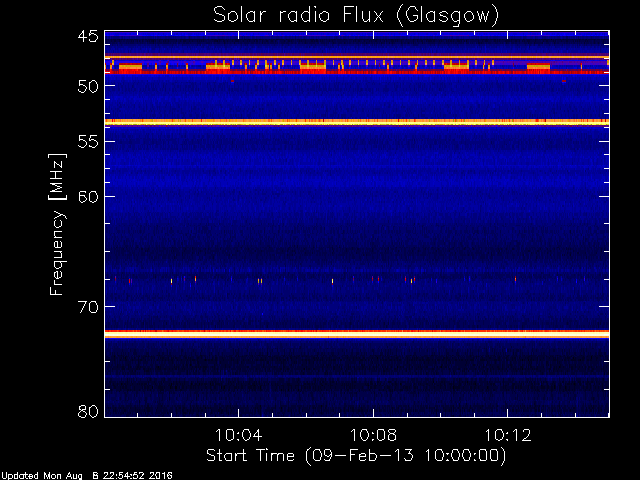This screenshot has width=640, height=480.
Task: Click the frequency axis label "45"
Action: [x=88, y=37]
